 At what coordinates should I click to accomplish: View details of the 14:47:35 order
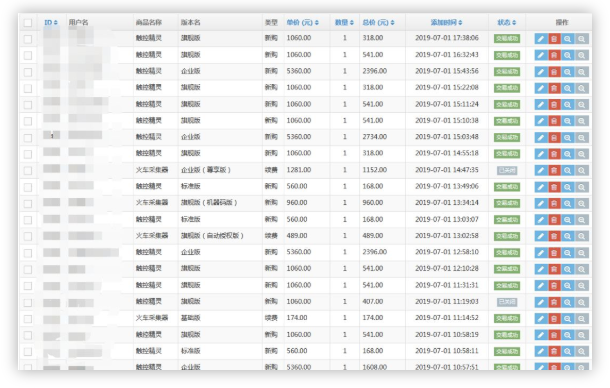click(568, 170)
